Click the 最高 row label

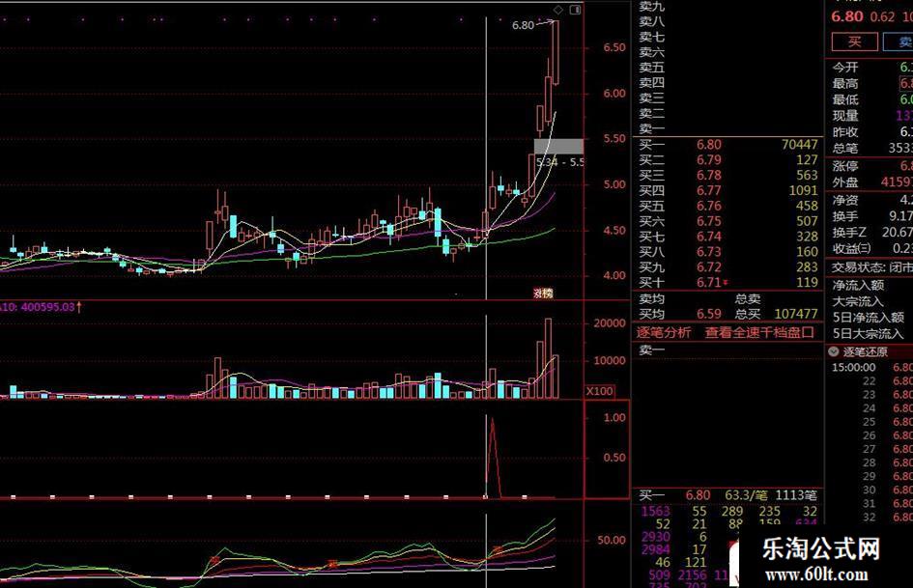point(844,84)
